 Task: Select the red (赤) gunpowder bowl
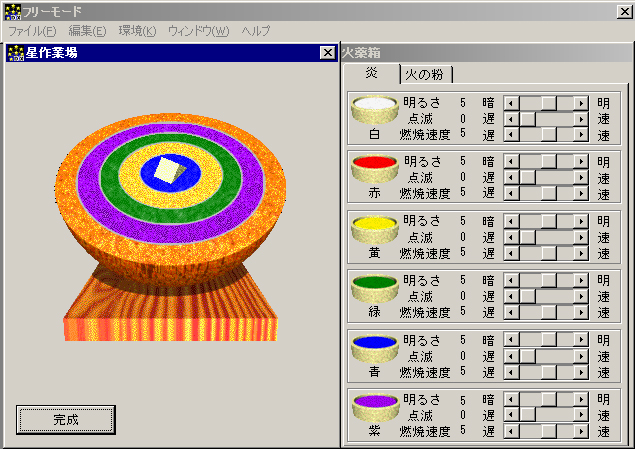[375, 166]
